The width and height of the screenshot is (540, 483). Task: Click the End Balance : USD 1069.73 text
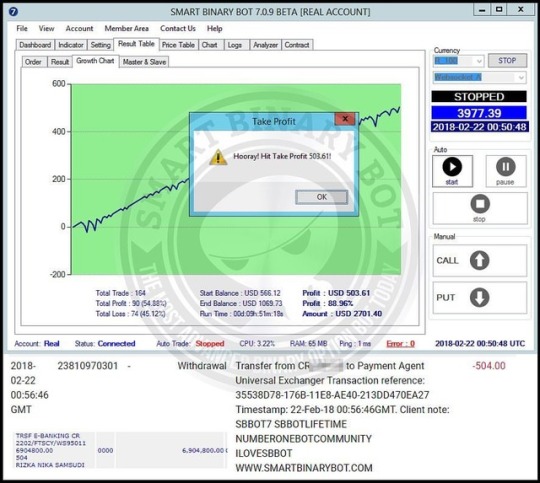pyautogui.click(x=241, y=304)
